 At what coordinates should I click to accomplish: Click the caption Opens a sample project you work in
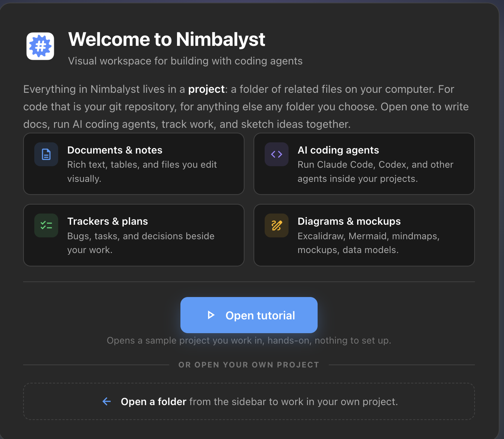[185, 341]
